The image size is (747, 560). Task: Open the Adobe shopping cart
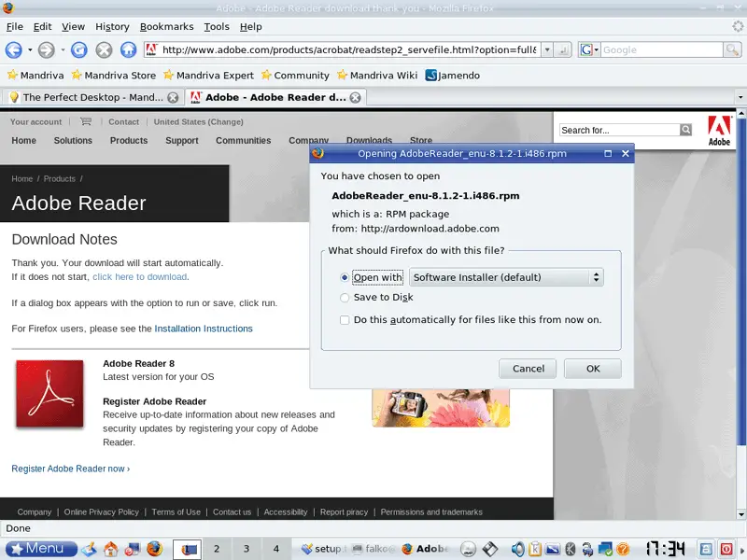86,121
